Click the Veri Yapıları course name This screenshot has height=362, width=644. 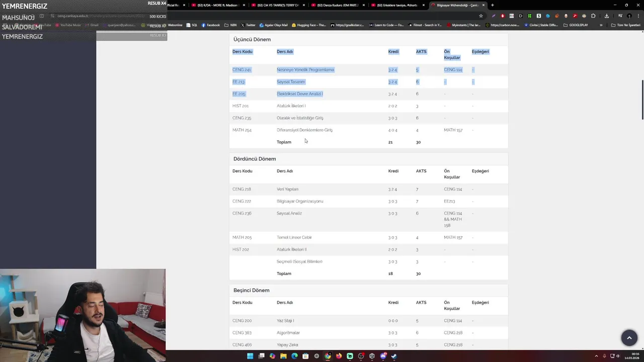click(x=287, y=190)
